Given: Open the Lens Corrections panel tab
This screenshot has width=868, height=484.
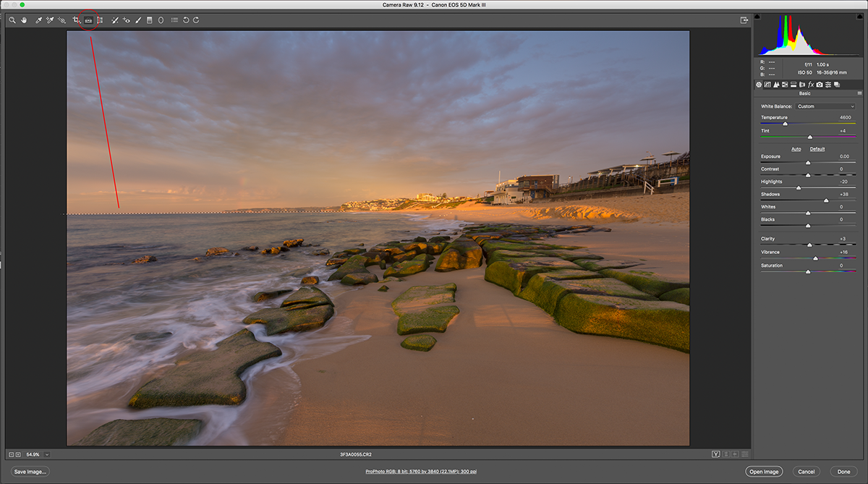Looking at the screenshot, I should click(802, 85).
